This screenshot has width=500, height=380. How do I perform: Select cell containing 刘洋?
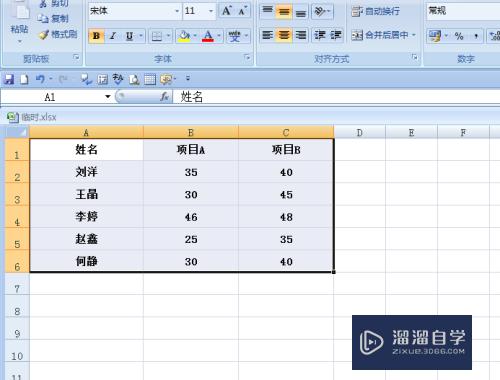pos(86,172)
